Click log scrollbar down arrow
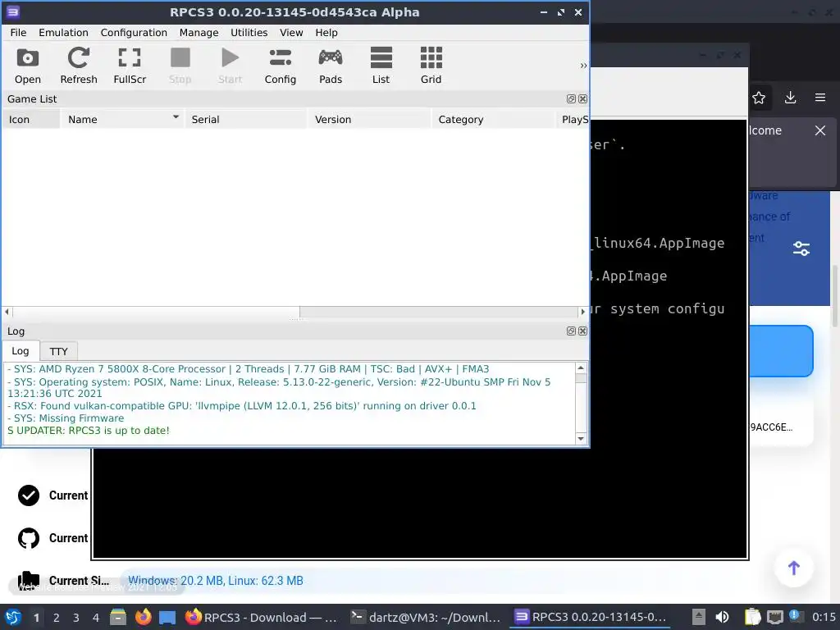This screenshot has height=630, width=840. click(x=581, y=438)
